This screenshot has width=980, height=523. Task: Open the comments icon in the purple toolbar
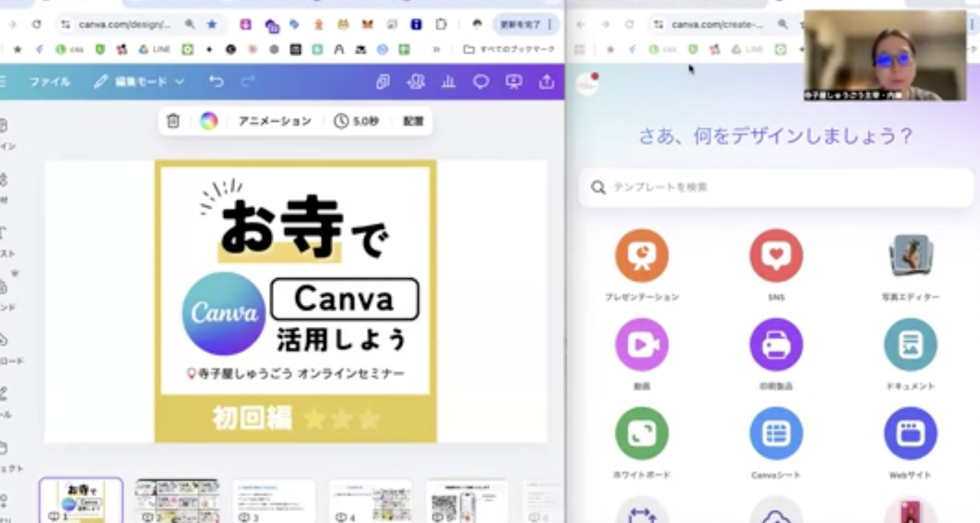click(x=481, y=81)
